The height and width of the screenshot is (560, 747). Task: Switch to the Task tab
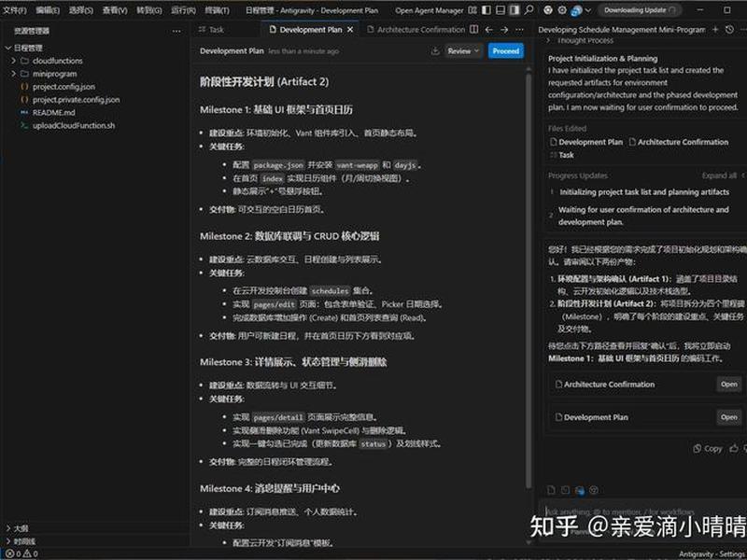(x=211, y=30)
